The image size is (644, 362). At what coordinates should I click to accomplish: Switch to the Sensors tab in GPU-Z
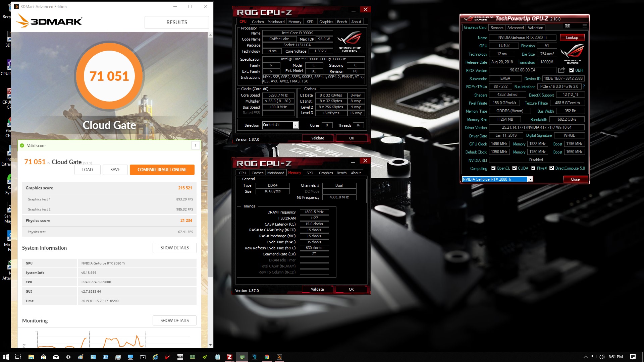click(497, 28)
